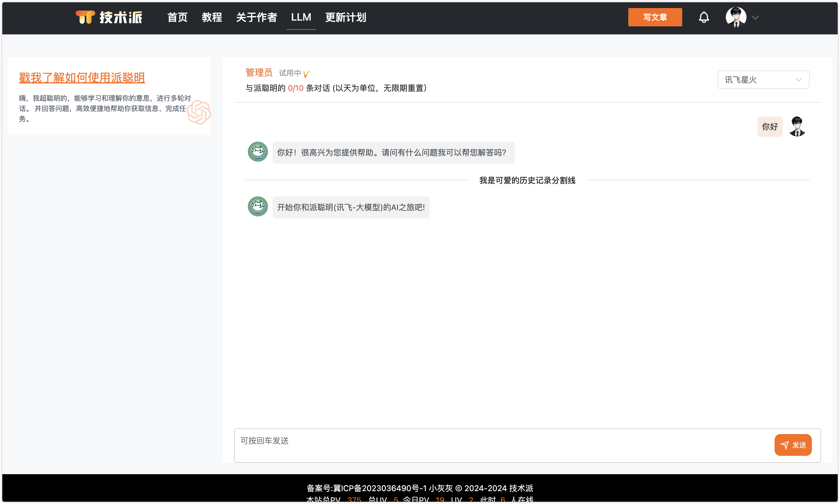This screenshot has height=504, width=840.
Task: Go to the 首页 nav item
Action: click(x=177, y=17)
